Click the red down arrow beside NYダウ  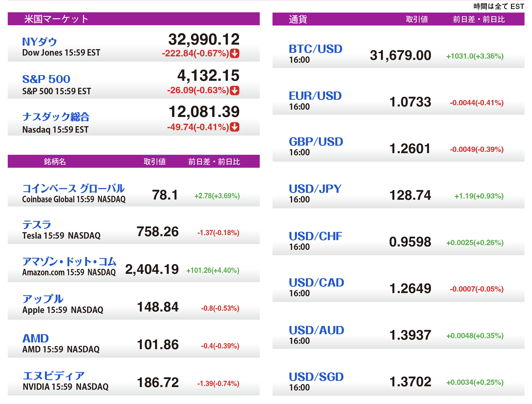coord(234,53)
